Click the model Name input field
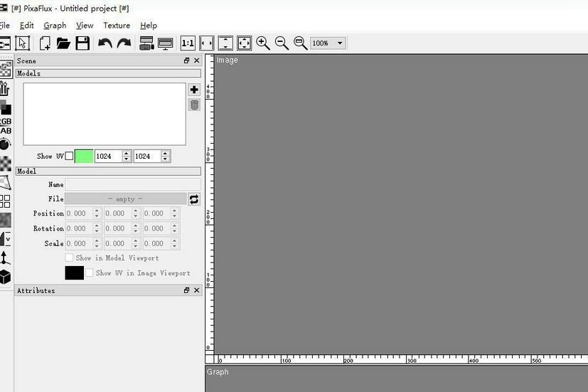 133,184
